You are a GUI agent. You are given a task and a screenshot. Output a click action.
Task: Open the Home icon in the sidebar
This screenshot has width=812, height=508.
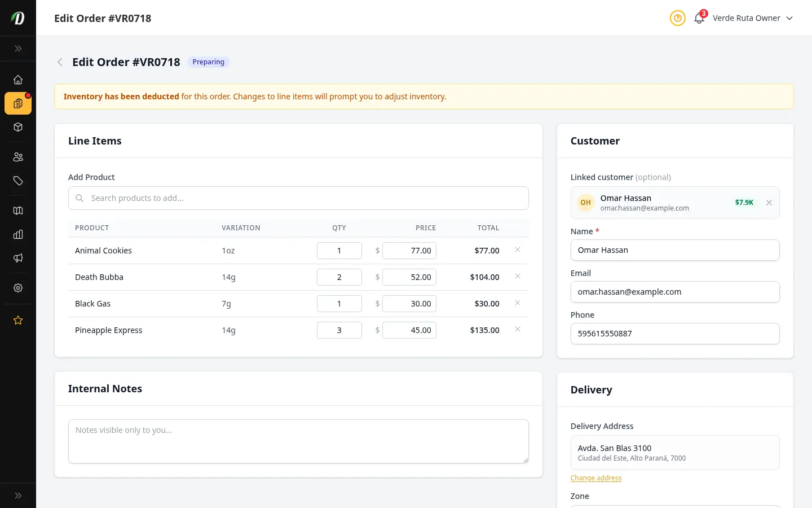[x=18, y=80]
